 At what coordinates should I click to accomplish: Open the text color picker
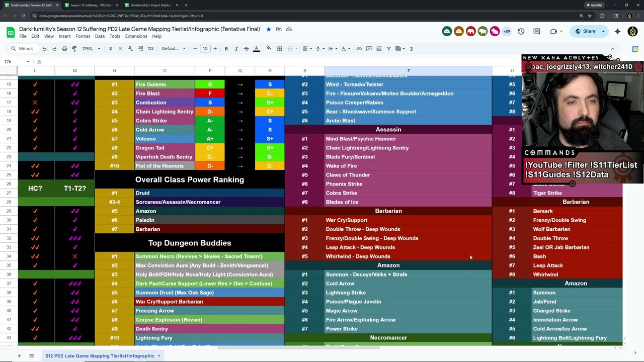(x=256, y=49)
